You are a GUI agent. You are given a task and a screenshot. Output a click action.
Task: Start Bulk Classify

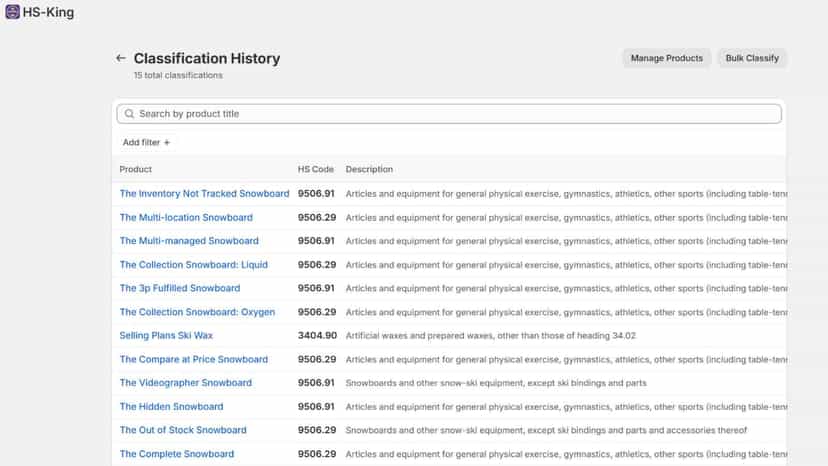(752, 58)
